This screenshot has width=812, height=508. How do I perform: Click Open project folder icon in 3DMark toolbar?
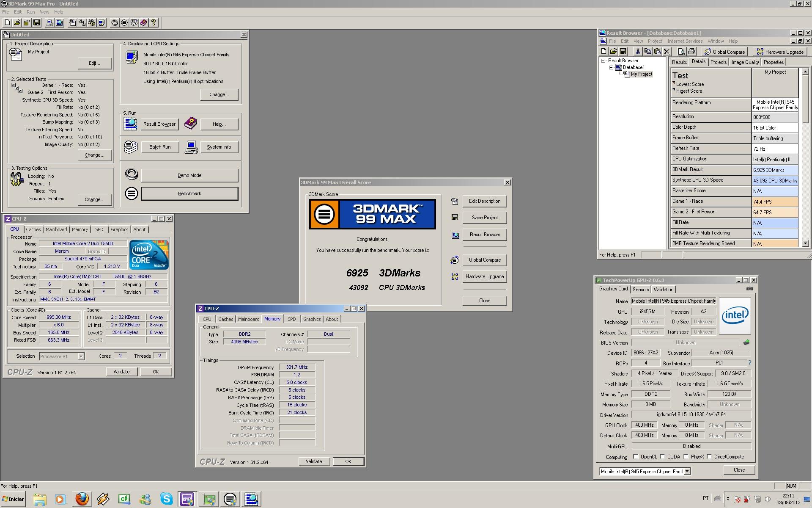point(17,23)
